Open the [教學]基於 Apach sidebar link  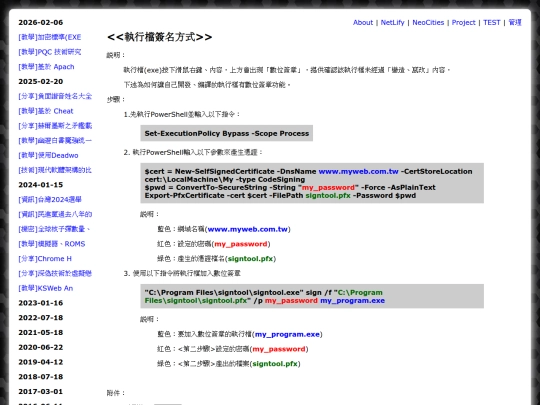click(46, 67)
